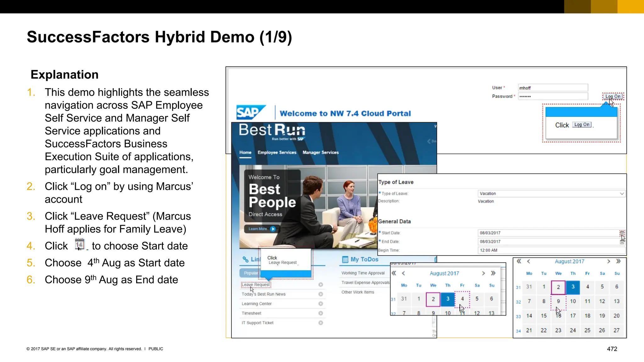Click previous month arrow in middle calendar
The width and height of the screenshot is (644, 362).
pos(403,273)
